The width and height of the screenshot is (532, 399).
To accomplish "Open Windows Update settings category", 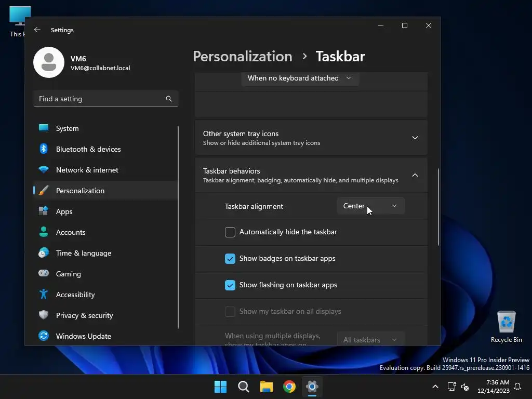I will pyautogui.click(x=105, y=336).
